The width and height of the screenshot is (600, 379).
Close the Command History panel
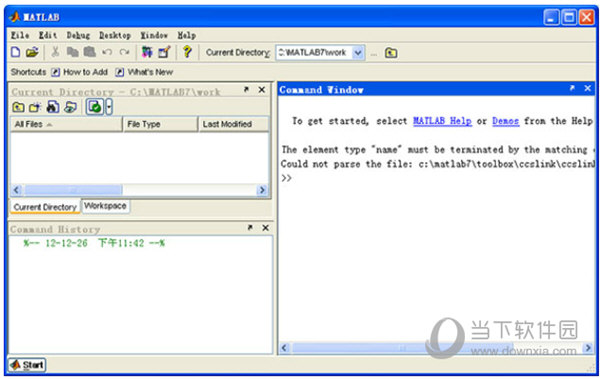(265, 228)
